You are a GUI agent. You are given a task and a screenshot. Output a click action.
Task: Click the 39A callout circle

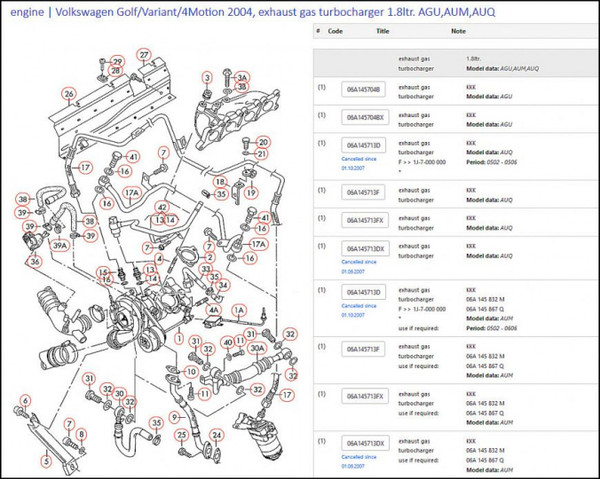[x=60, y=245]
